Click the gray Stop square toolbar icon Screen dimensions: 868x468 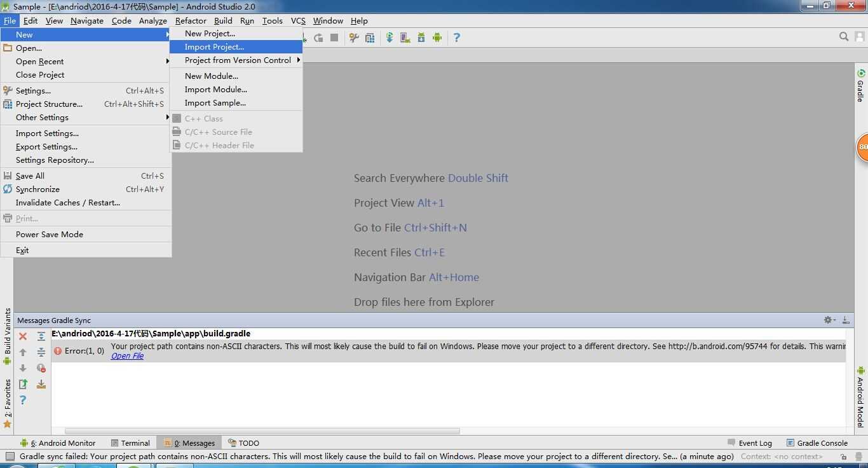point(334,38)
